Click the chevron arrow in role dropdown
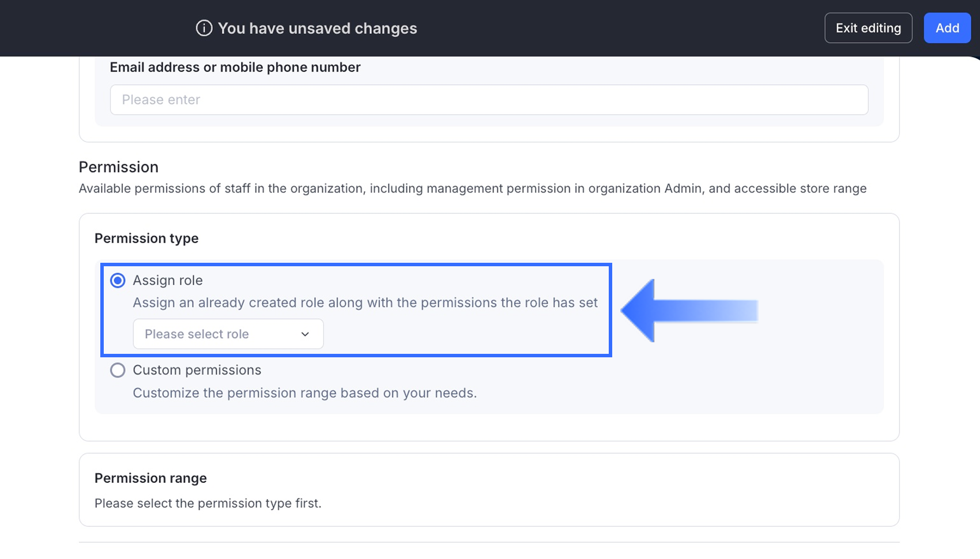Viewport: 980px width, 559px height. coord(305,334)
